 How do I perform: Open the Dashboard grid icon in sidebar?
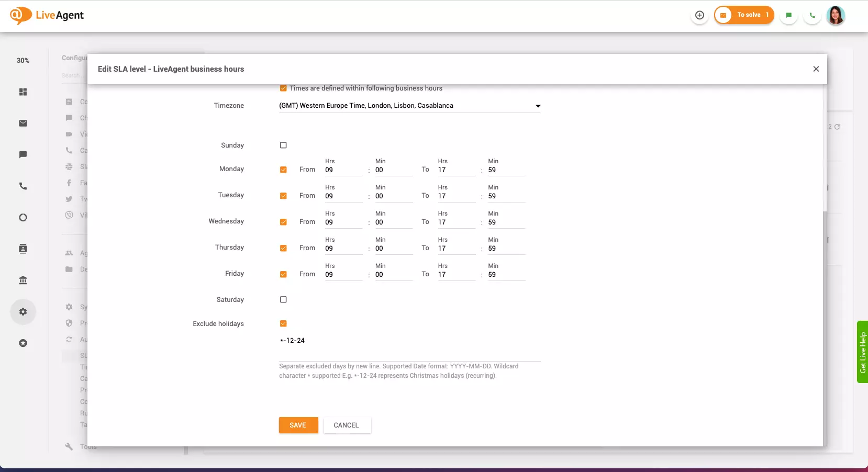[x=23, y=92]
